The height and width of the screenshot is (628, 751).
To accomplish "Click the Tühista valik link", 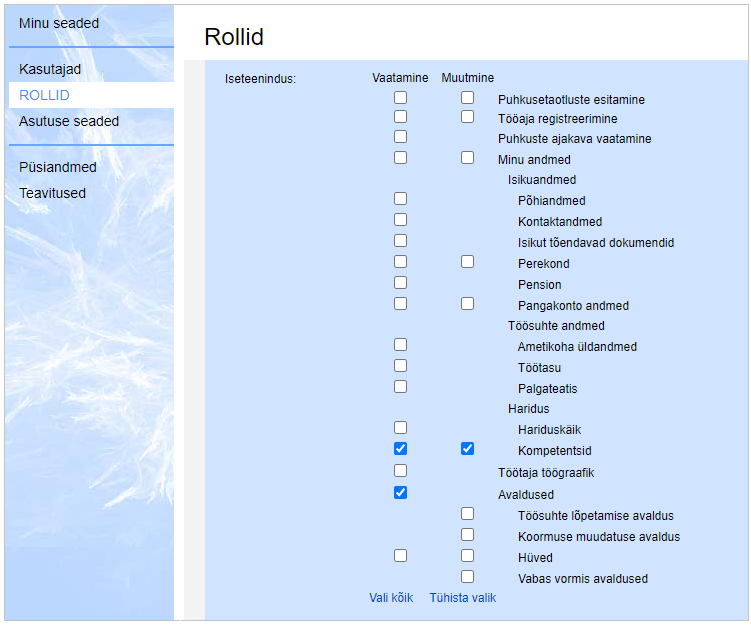I will (x=463, y=598).
